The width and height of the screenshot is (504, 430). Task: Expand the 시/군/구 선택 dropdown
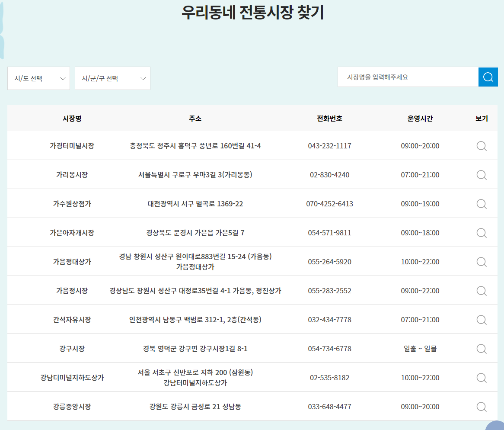click(112, 78)
